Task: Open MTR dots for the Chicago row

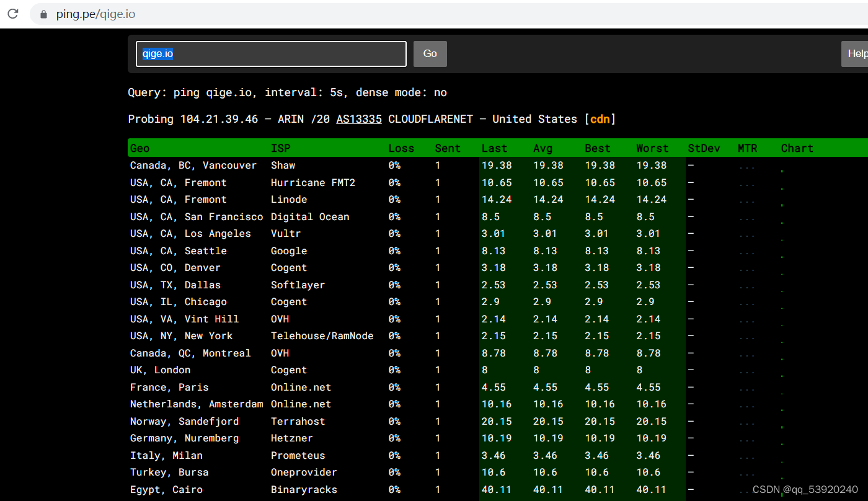Action: [x=747, y=303]
